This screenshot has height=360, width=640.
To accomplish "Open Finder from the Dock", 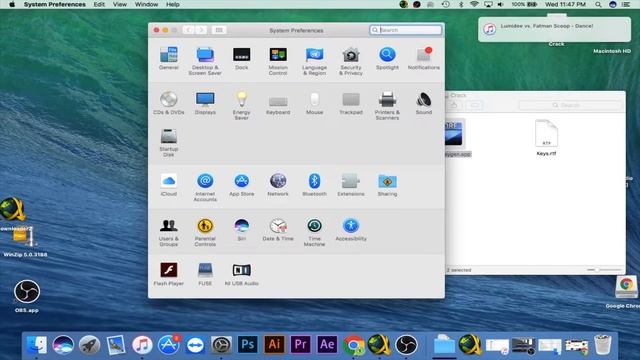I will [x=36, y=344].
